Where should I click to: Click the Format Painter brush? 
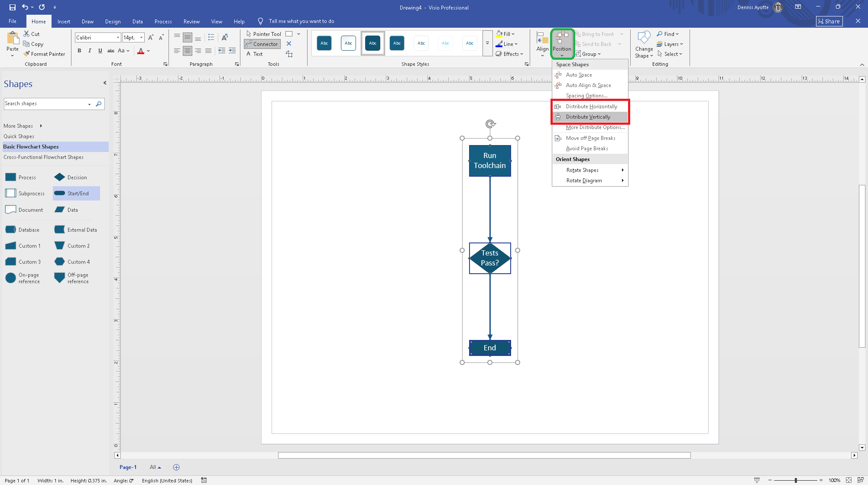(27, 54)
